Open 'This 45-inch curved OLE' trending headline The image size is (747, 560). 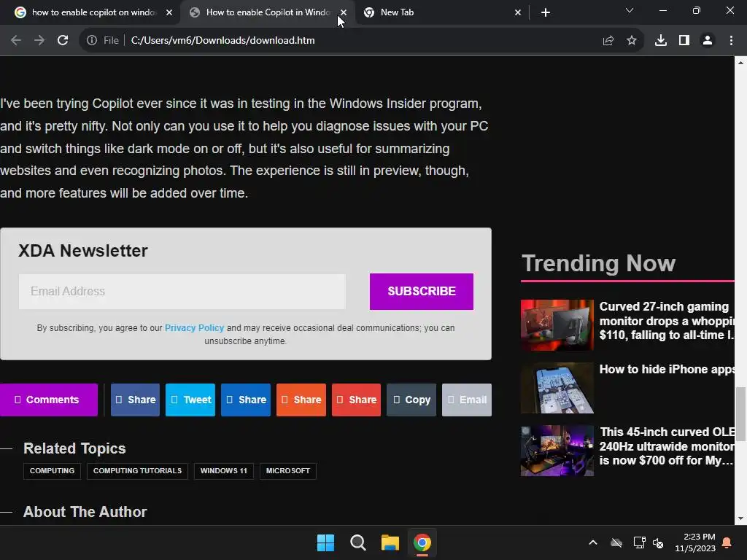(x=667, y=446)
